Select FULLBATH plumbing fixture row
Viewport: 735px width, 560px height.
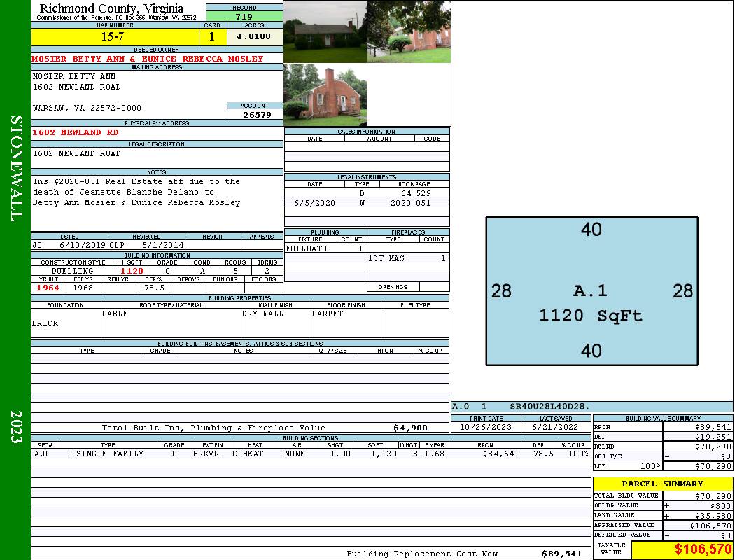325,248
